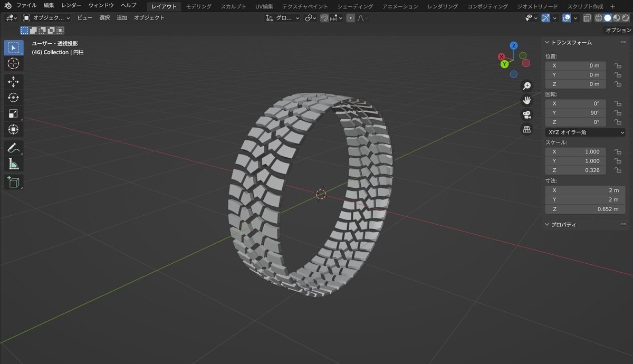Switch to solid shading mode
633x364 pixels.
pyautogui.click(x=608, y=18)
